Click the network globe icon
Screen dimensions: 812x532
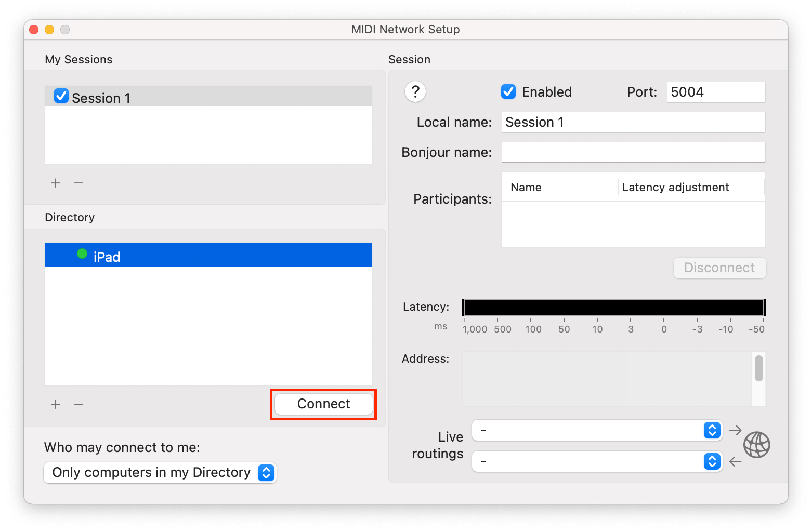756,445
